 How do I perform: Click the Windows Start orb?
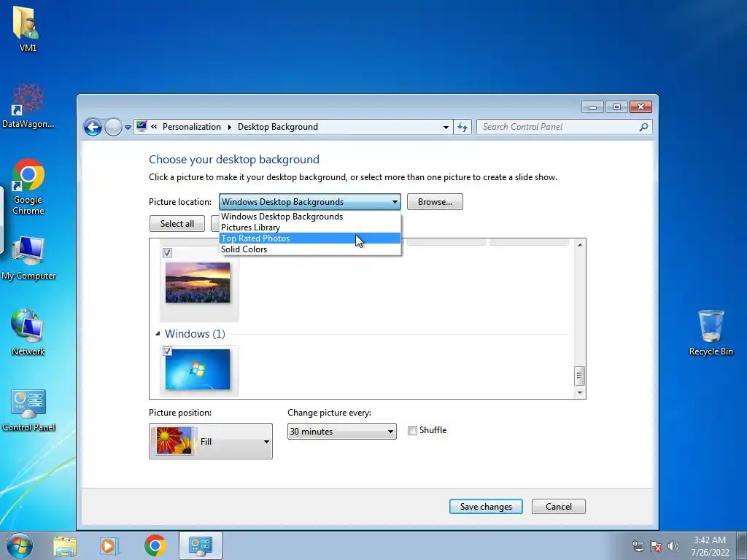click(x=20, y=545)
